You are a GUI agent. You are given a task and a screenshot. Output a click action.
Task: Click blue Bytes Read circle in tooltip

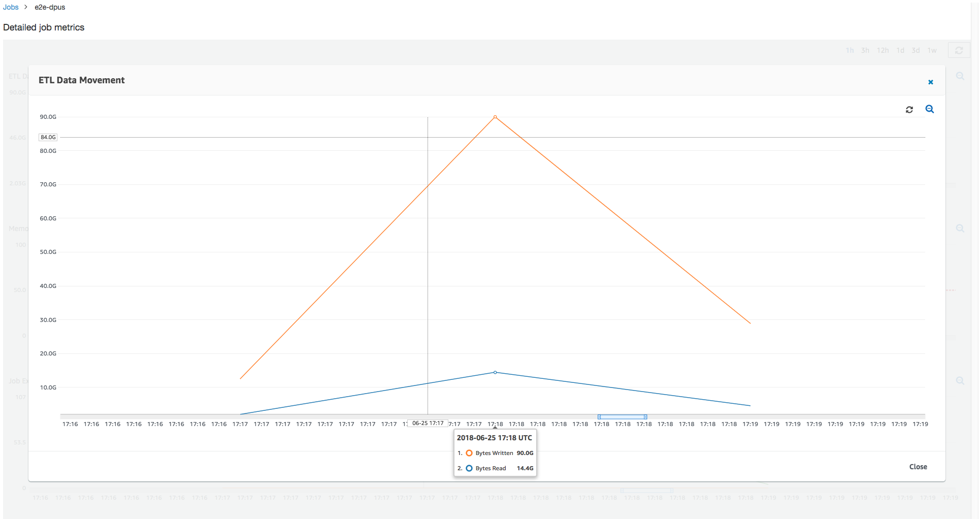[469, 468]
